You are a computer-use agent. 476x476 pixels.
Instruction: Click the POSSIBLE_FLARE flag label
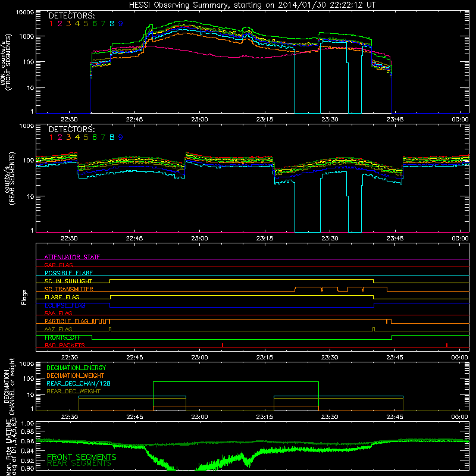coord(68,273)
